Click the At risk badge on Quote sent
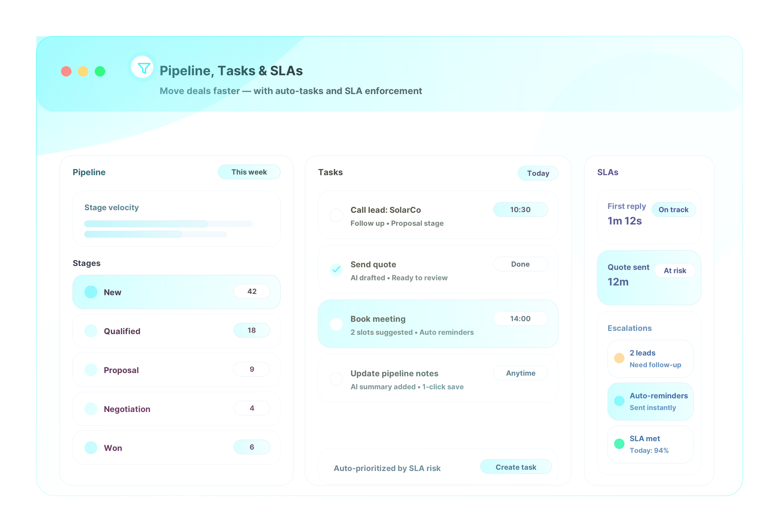This screenshot has width=779, height=532. (x=675, y=270)
